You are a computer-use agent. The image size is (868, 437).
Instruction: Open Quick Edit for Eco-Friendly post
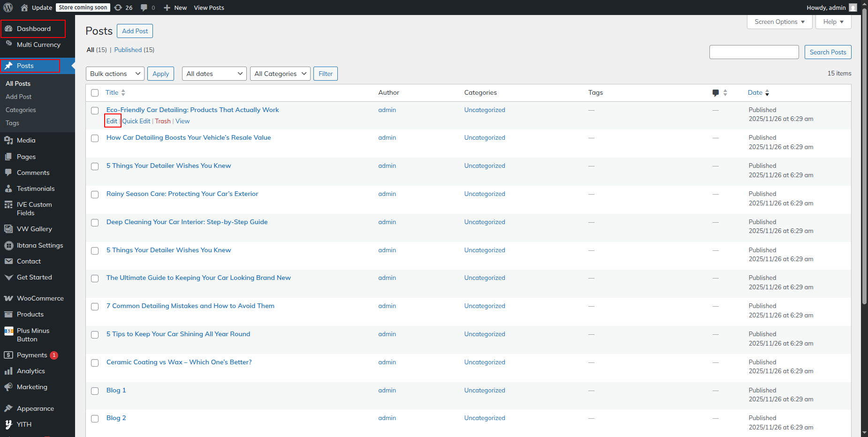tap(136, 121)
